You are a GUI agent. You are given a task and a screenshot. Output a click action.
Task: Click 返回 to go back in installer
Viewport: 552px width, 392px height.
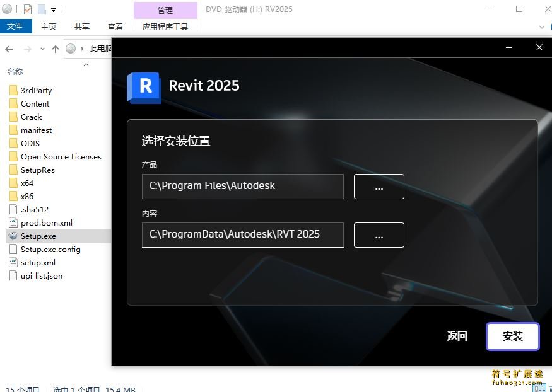(457, 336)
